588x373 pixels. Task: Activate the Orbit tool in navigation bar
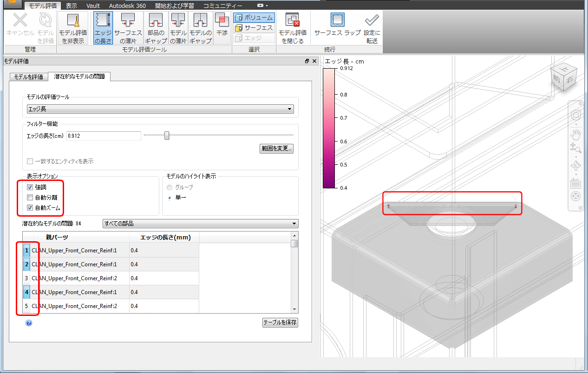[575, 166]
